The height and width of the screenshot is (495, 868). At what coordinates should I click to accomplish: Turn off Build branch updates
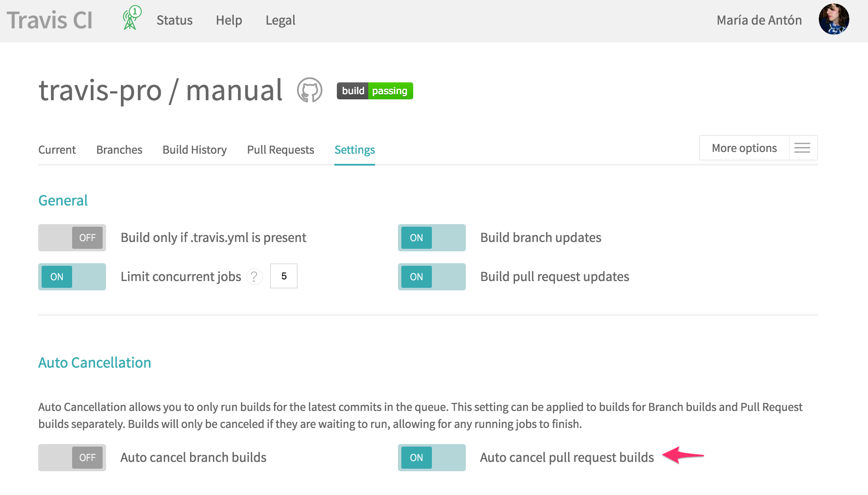click(431, 238)
